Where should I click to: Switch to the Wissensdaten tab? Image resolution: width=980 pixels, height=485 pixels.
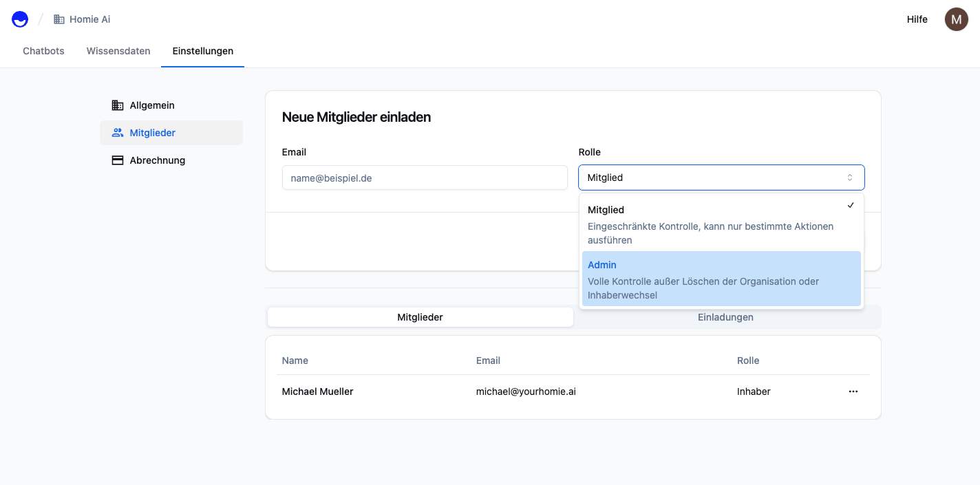[118, 51]
